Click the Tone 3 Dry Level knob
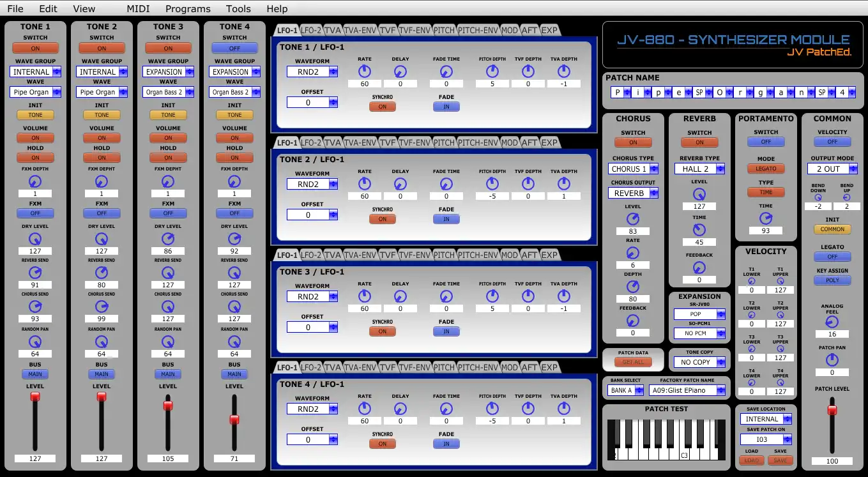Screen dimensions: 868x477 [168, 239]
